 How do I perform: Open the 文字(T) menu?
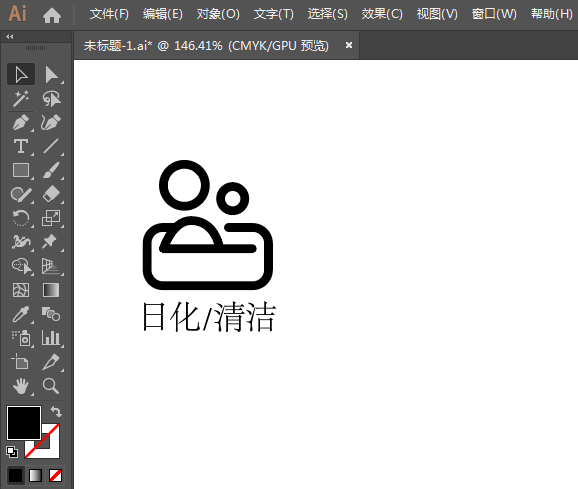pyautogui.click(x=274, y=14)
